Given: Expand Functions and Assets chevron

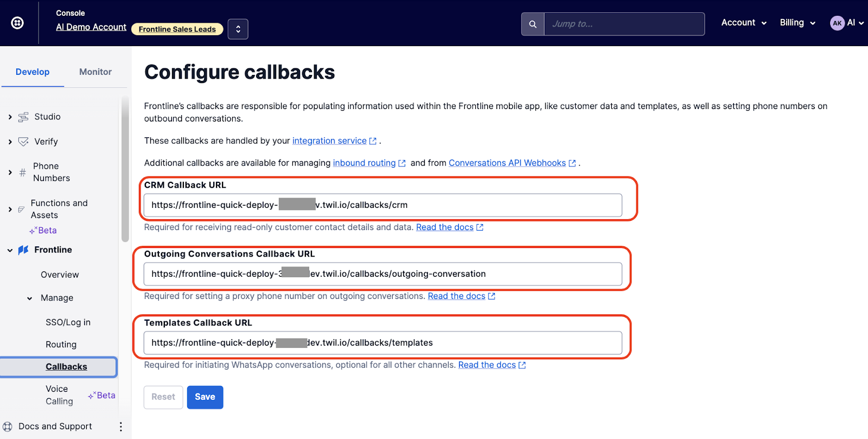Looking at the screenshot, I should [x=10, y=209].
